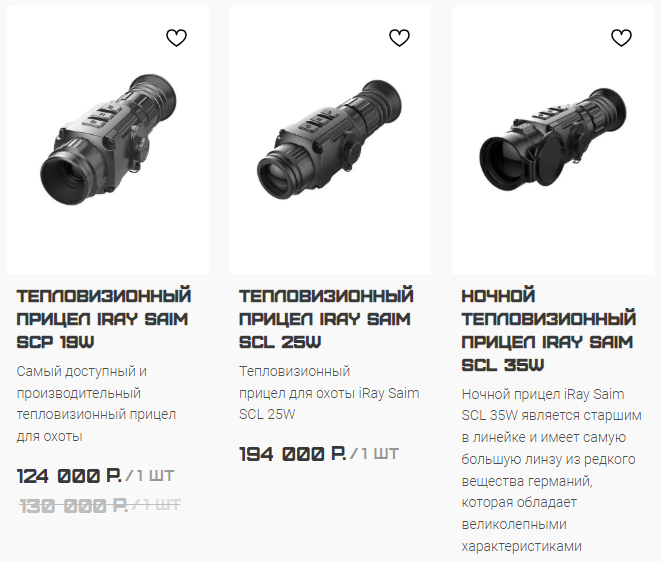Open title link for iRay Saim SCL 35W
This screenshot has height=562, width=661.
[549, 330]
